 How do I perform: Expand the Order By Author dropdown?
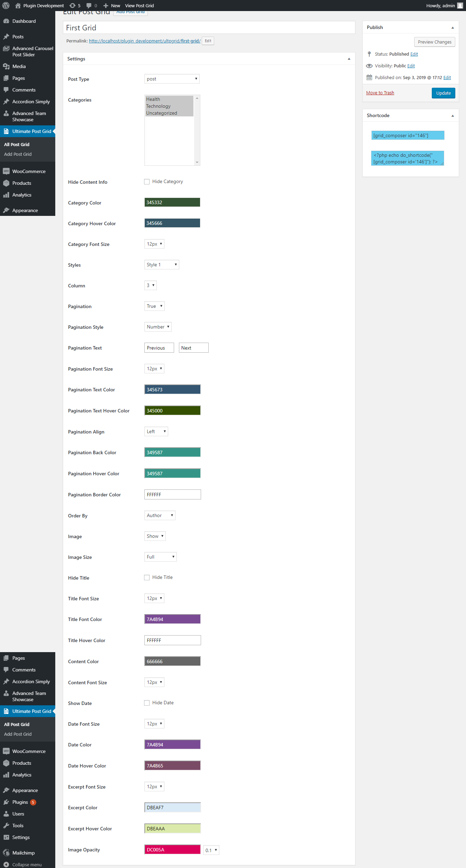click(x=160, y=515)
